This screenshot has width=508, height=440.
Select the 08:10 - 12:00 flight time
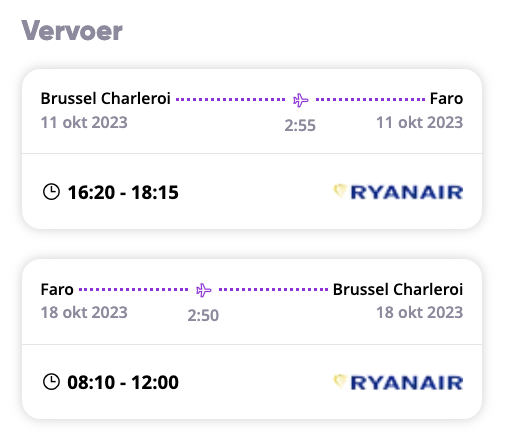[123, 382]
